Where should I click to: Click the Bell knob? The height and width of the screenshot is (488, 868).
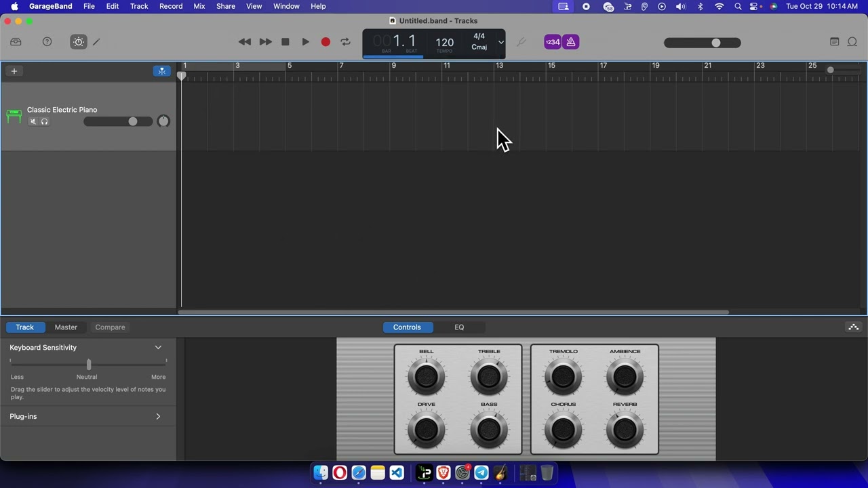tap(426, 376)
